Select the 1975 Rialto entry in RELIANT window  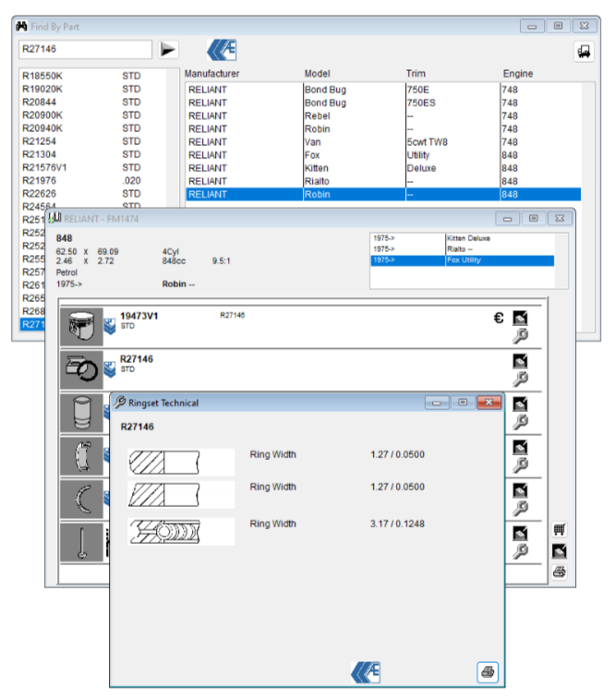click(x=463, y=249)
